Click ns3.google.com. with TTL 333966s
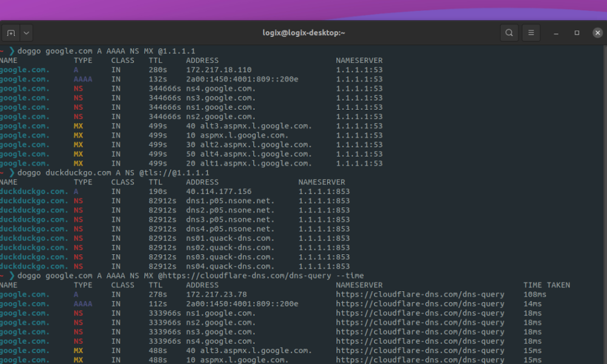607x364 pixels. tap(221, 332)
